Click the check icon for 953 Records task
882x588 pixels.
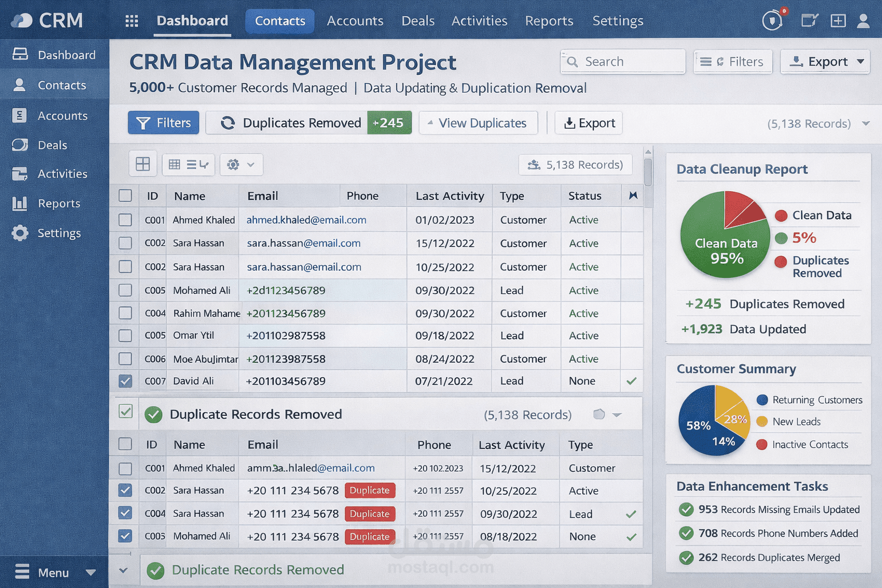coord(686,509)
